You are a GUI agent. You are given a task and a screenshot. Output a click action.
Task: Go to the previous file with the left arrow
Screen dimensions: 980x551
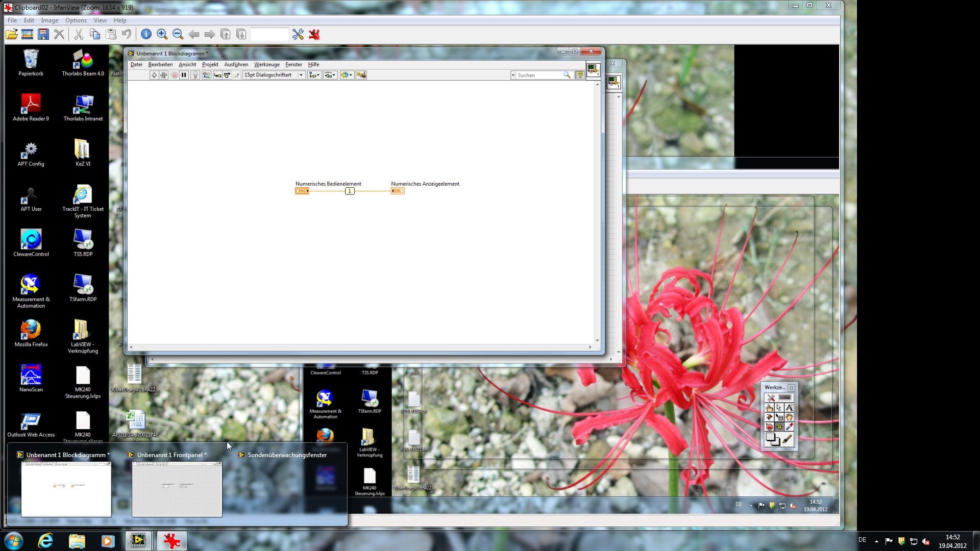point(193,34)
